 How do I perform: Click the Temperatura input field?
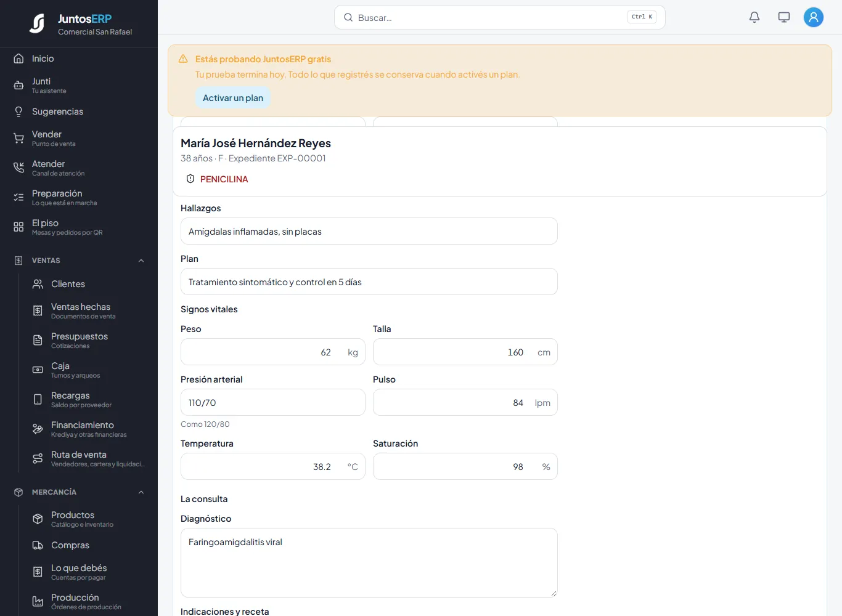272,466
